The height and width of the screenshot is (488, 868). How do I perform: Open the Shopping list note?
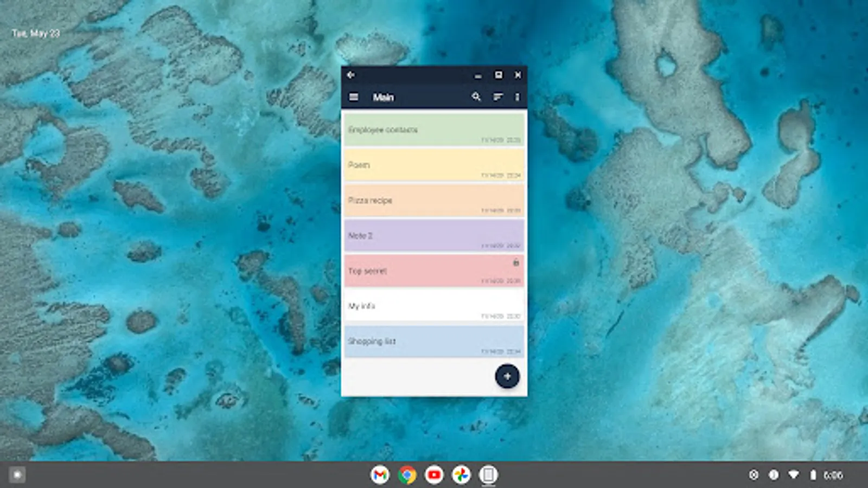tap(434, 341)
